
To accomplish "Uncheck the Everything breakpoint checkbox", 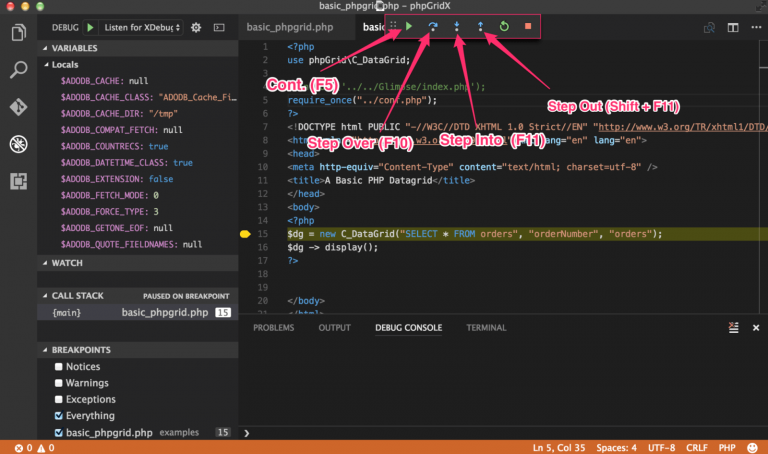I will tap(59, 415).
